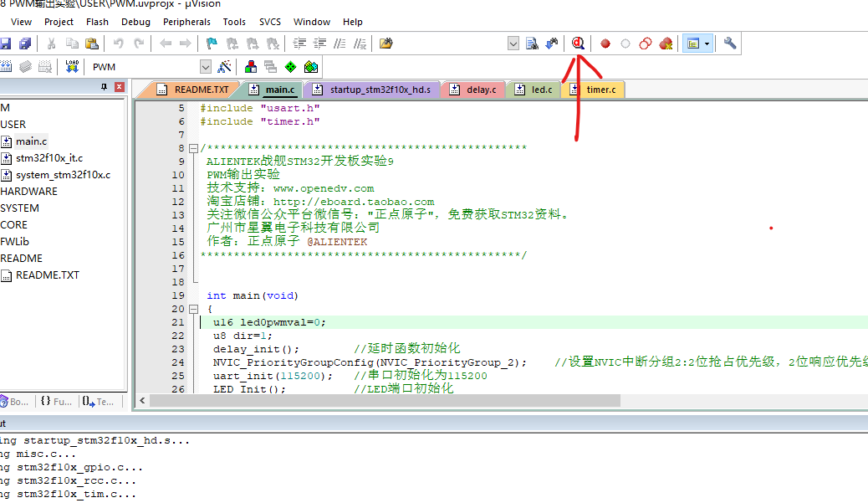Uncomment selection icon in toolbar
Viewport: 868px width, 503px height.
pos(360,44)
